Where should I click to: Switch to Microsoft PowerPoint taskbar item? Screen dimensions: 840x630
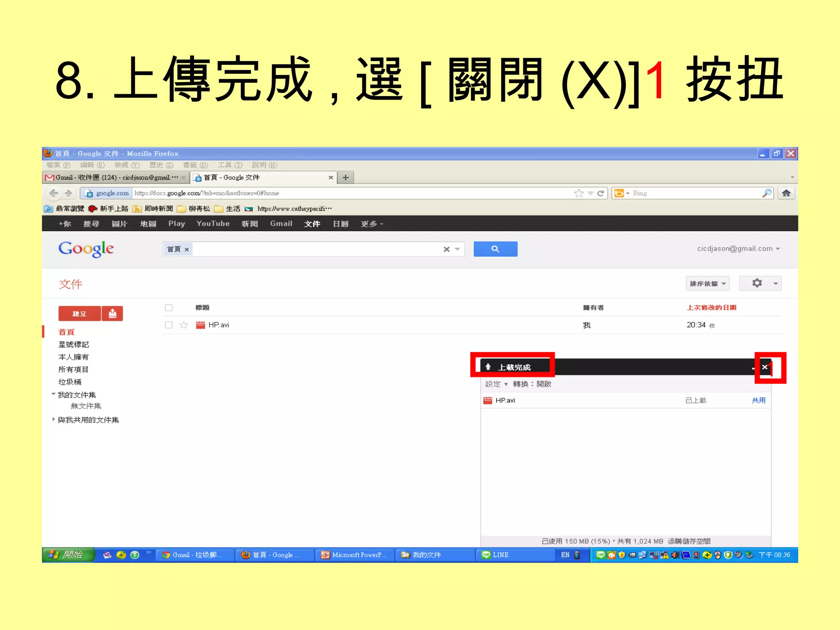[x=354, y=555]
